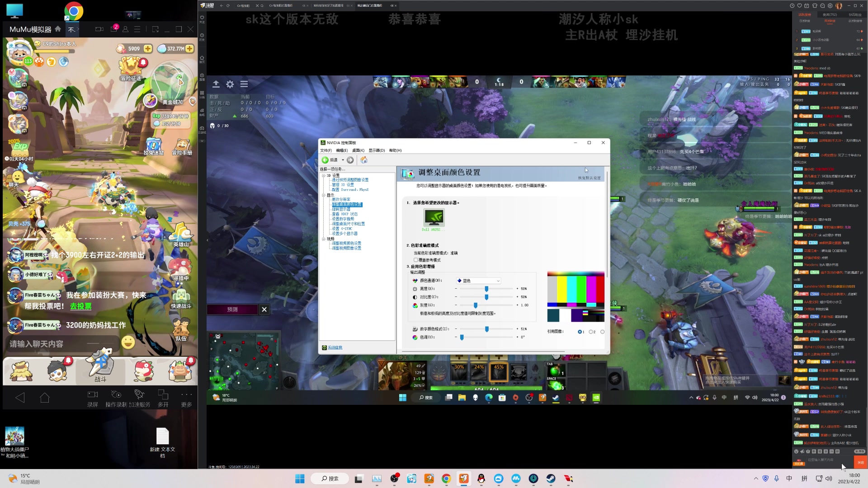The width and height of the screenshot is (868, 488).
Task: Open the 颜色通道 color channel dropdown
Action: [479, 281]
